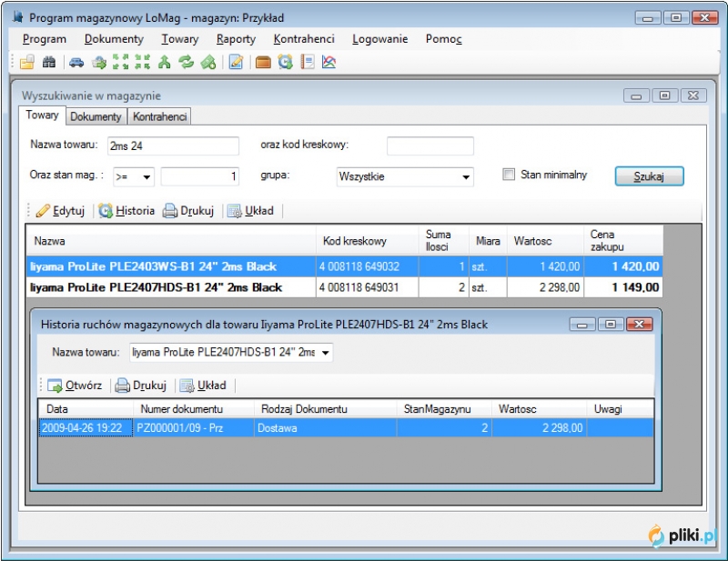Click the basket with green arrow icon
This screenshot has width=728, height=561.
point(99,62)
